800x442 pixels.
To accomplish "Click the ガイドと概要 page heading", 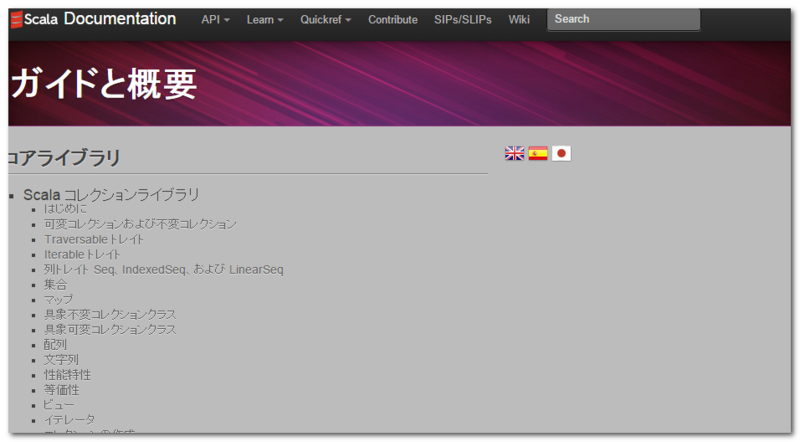I will point(104,83).
